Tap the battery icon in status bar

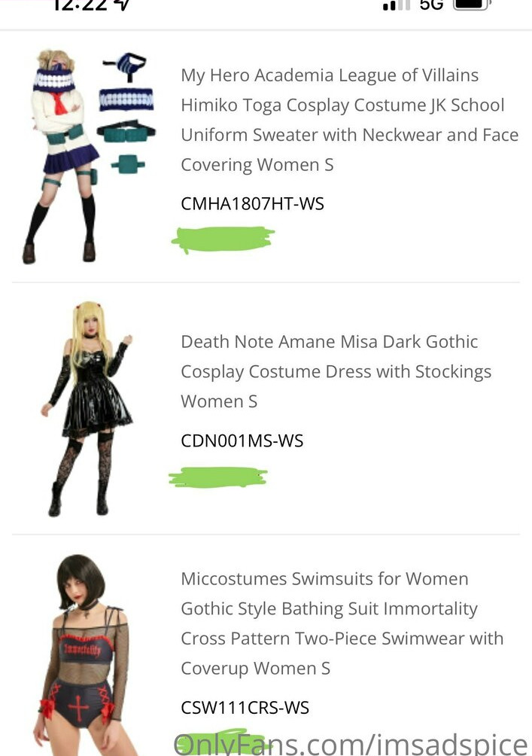pos(471,5)
